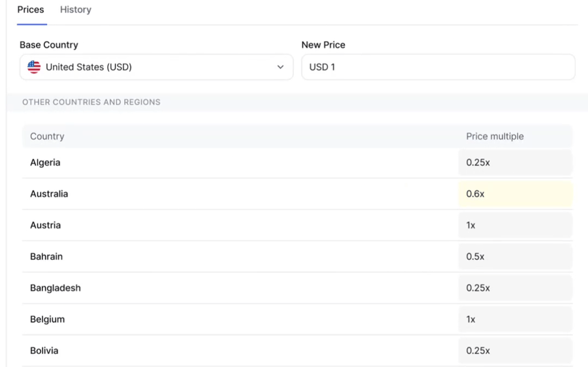Edit the Austria 1x price multiple
Image resolution: width=588 pixels, height=367 pixels.
tap(515, 225)
